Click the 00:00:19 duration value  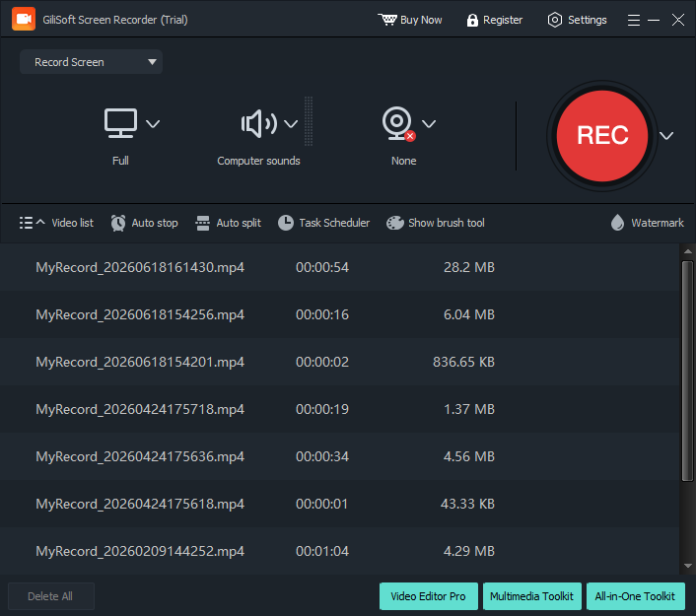[322, 409]
